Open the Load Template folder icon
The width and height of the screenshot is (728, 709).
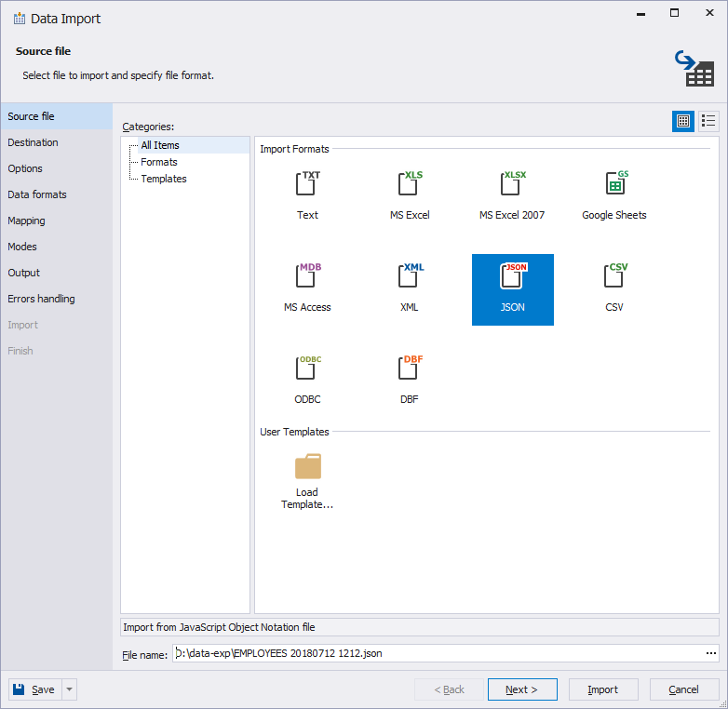coord(308,466)
